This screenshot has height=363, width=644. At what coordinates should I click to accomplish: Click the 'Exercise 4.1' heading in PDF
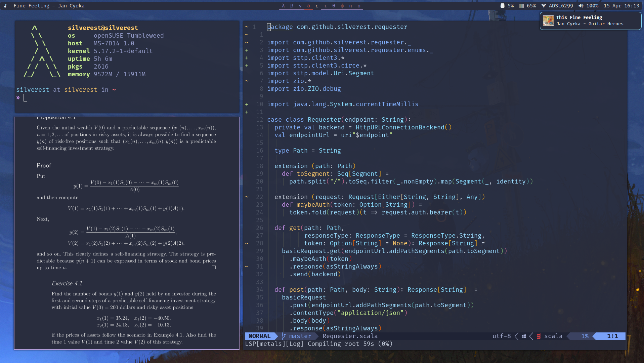pos(67,283)
